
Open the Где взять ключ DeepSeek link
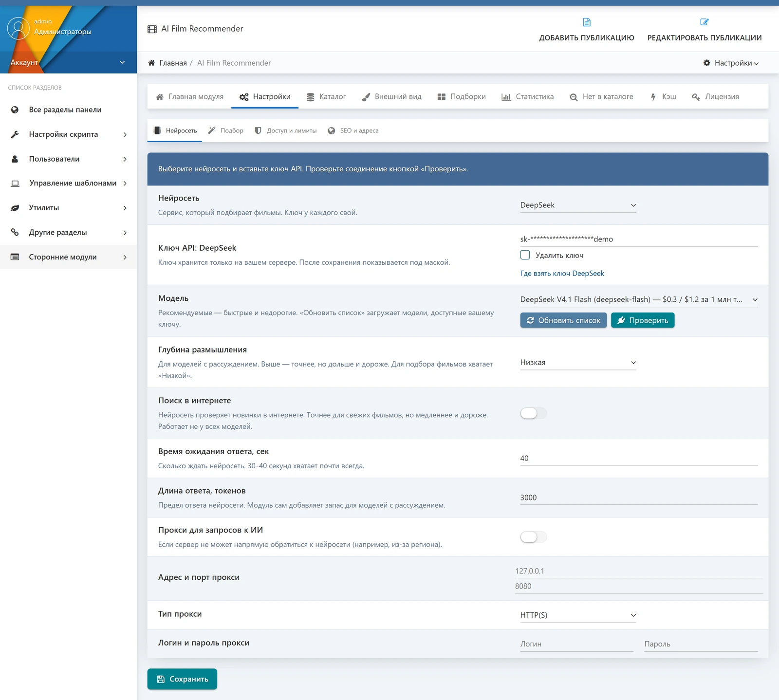click(x=562, y=273)
